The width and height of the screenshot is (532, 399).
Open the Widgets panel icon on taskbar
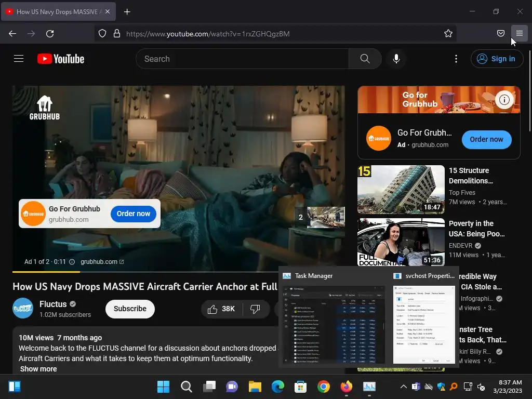pos(15,387)
